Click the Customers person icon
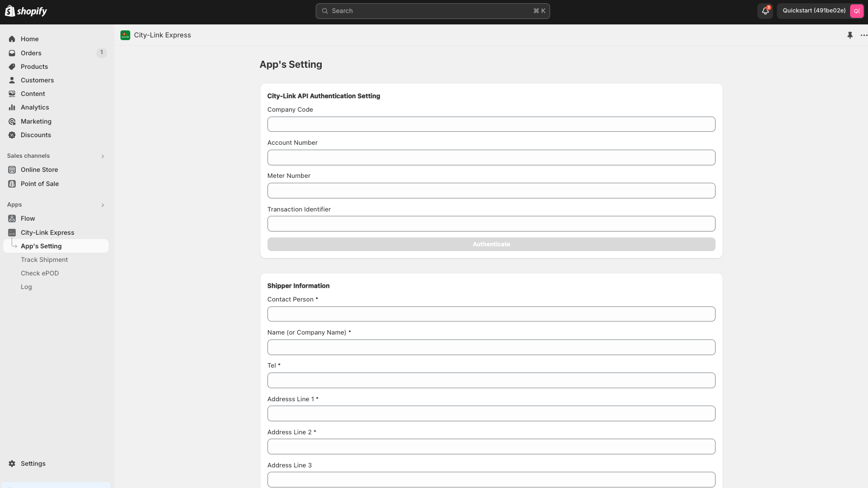The width and height of the screenshot is (868, 488). [x=12, y=80]
